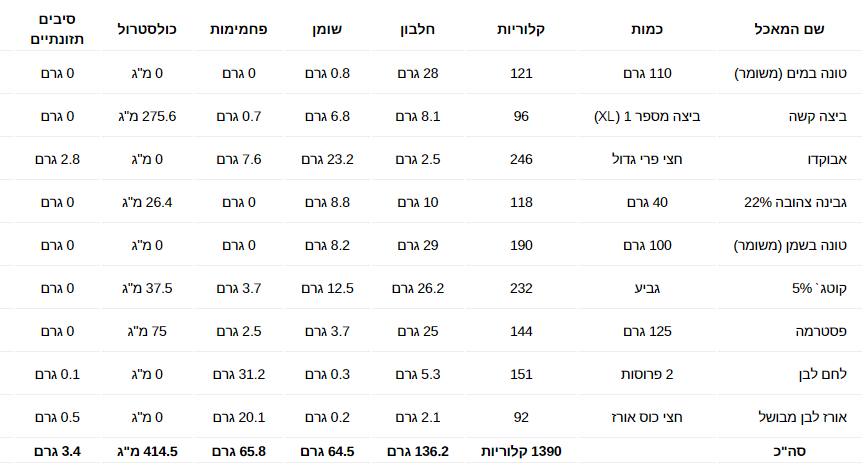Click the סה"כ total row label

tap(789, 451)
